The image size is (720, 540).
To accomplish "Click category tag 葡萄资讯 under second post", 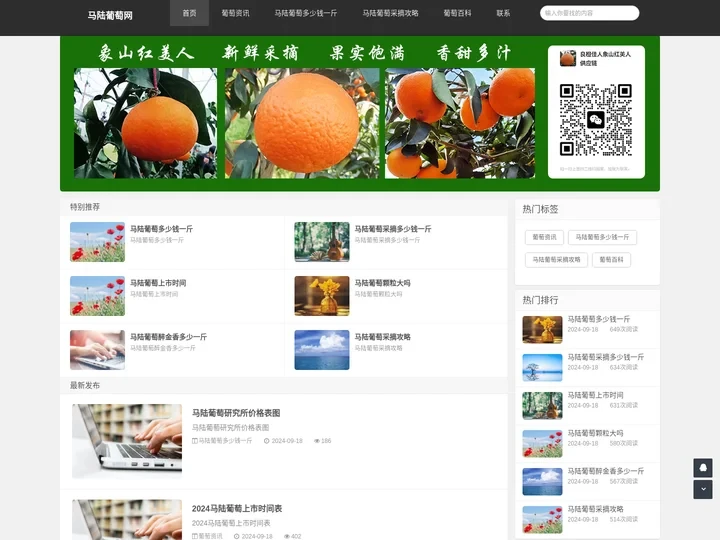I will (x=210, y=536).
